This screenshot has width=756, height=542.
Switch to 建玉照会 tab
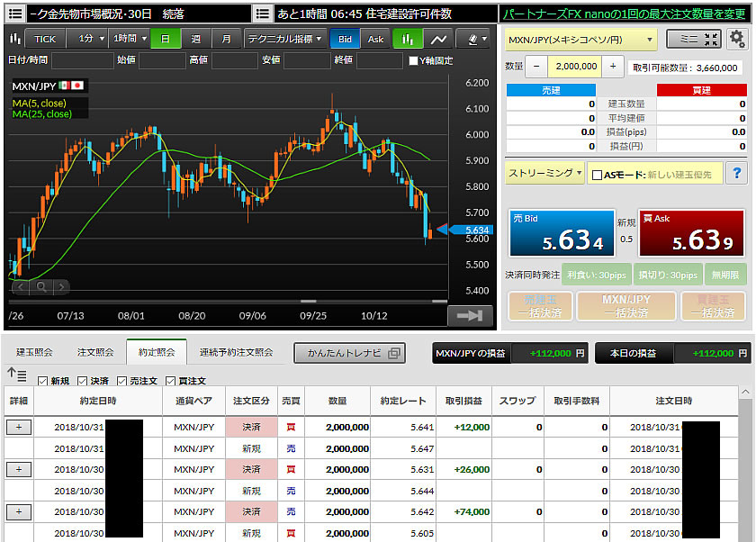point(34,353)
